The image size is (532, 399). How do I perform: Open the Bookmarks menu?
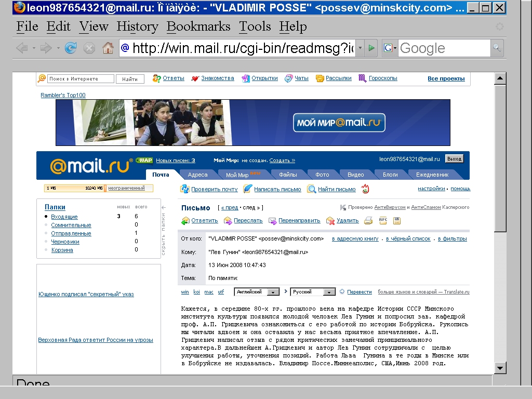[x=198, y=26]
